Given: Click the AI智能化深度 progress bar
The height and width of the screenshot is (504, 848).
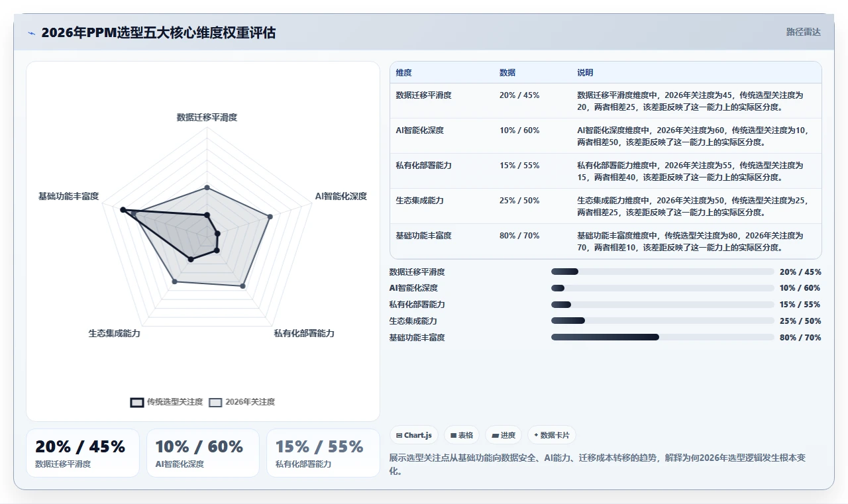Looking at the screenshot, I should point(662,288).
